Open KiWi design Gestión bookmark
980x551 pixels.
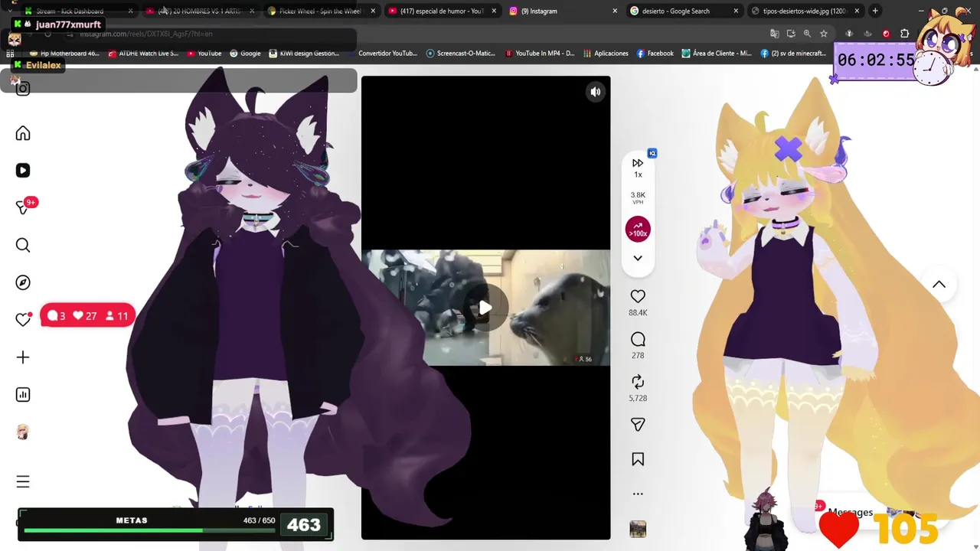pyautogui.click(x=303, y=54)
